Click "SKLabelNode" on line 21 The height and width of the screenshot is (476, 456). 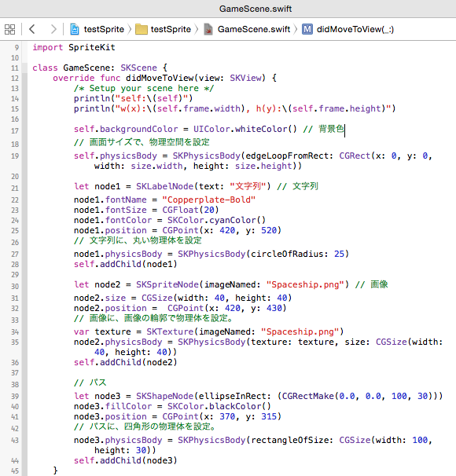click(164, 186)
